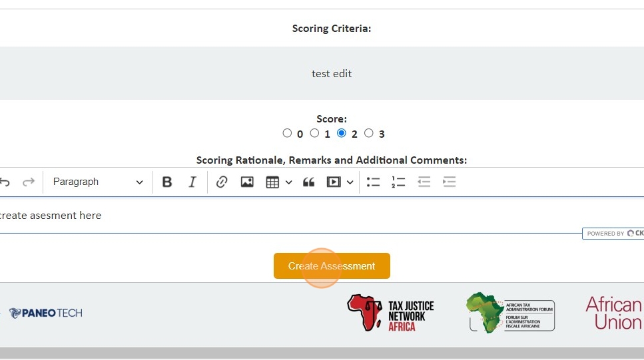Click the decrease indent icon
This screenshot has height=360, width=644.
click(424, 182)
